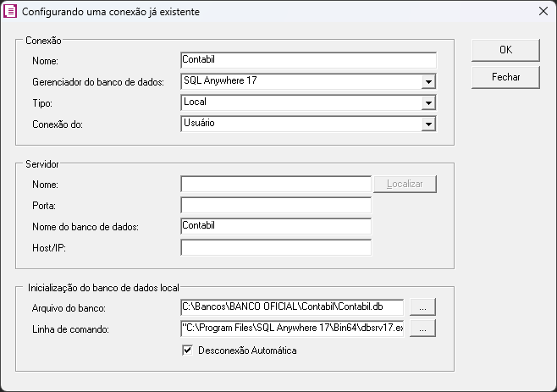Image resolution: width=557 pixels, height=392 pixels.
Task: Click the Servidor Nome input field
Action: point(276,184)
